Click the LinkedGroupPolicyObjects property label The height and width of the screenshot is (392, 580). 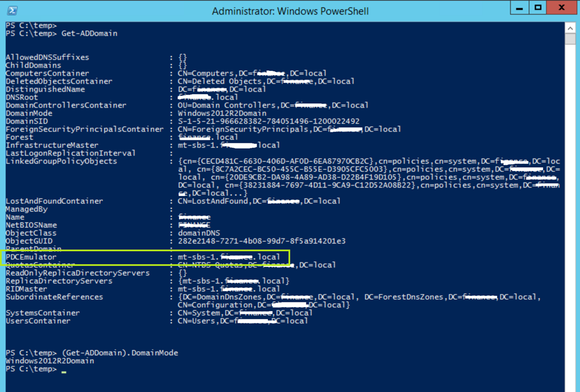coord(61,161)
